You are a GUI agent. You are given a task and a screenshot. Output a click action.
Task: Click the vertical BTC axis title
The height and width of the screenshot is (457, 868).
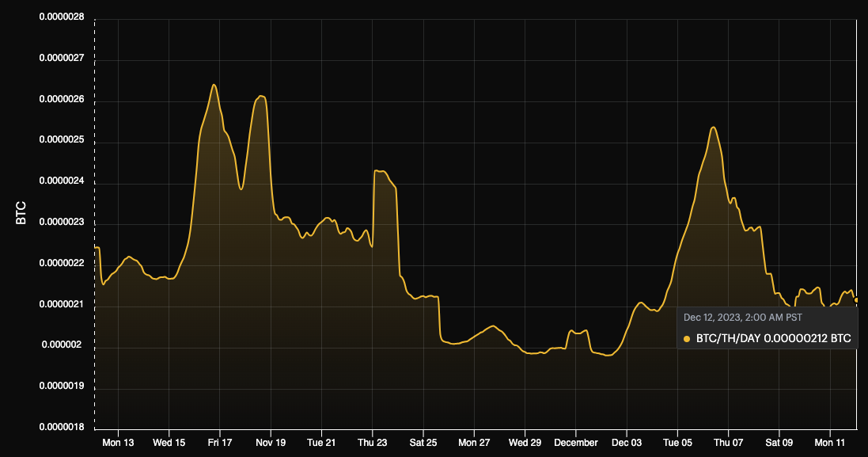tap(21, 213)
